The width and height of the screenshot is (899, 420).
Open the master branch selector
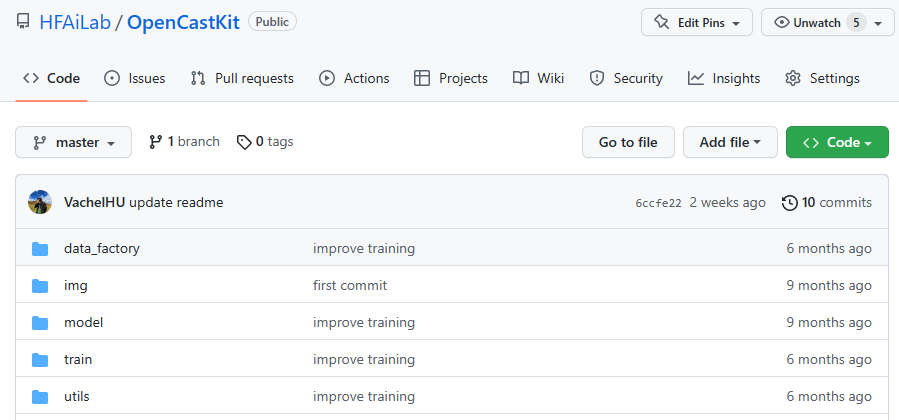(x=73, y=142)
